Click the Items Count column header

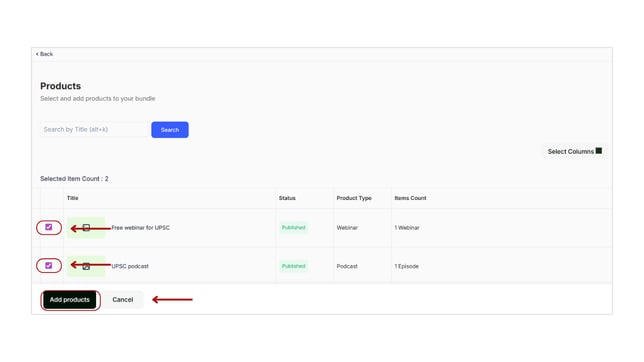[x=410, y=198]
